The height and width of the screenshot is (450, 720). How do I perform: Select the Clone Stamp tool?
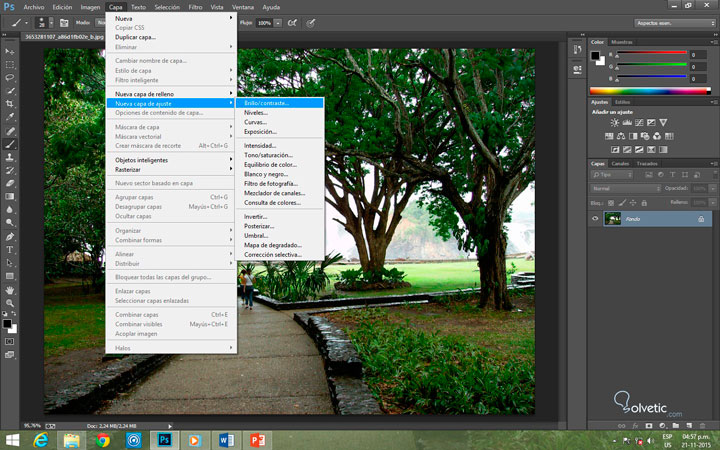point(10,157)
